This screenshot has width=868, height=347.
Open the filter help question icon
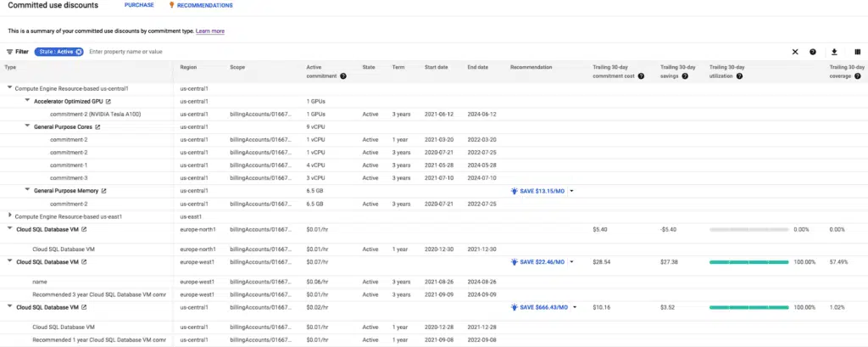point(813,52)
